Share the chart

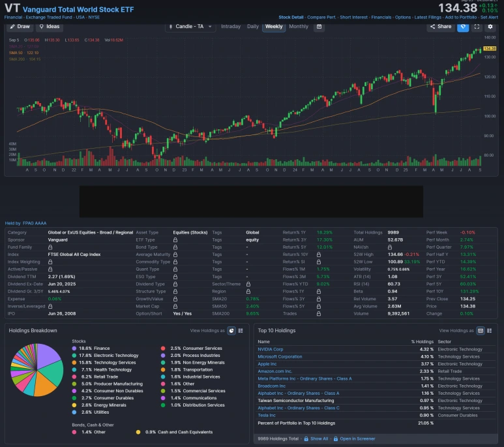point(441,27)
